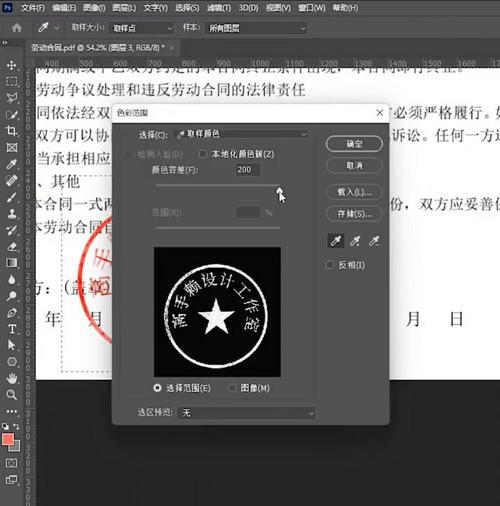Open the extra tools ellipsis menu

click(12, 411)
